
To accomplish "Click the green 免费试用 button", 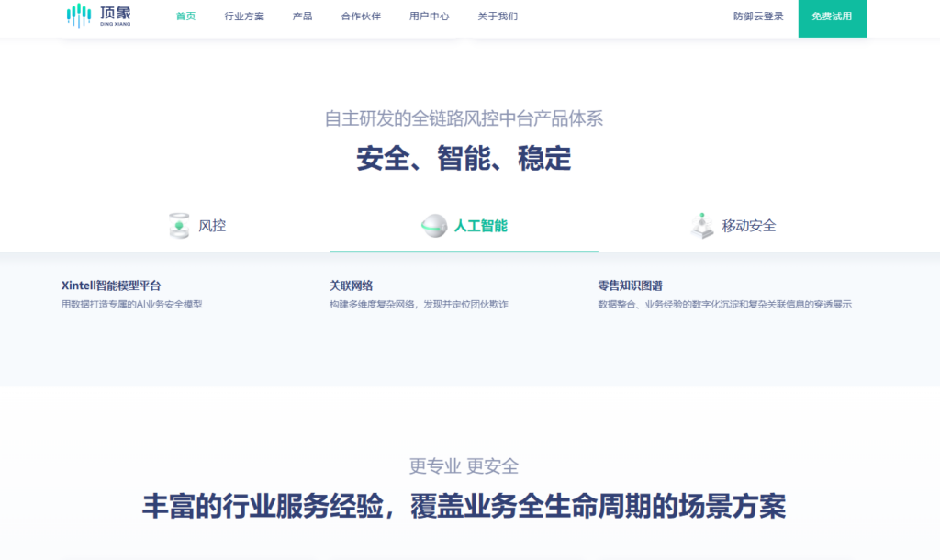I will 831,17.
